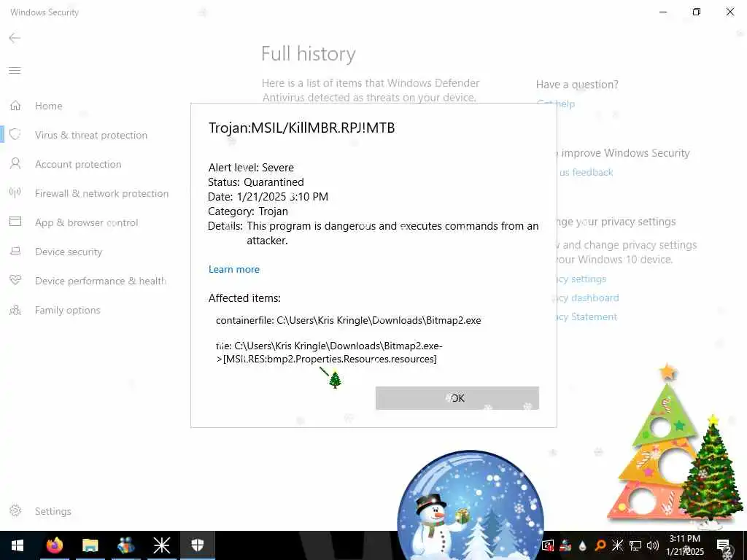
Task: Open the snowflake app in the taskbar
Action: (161, 545)
